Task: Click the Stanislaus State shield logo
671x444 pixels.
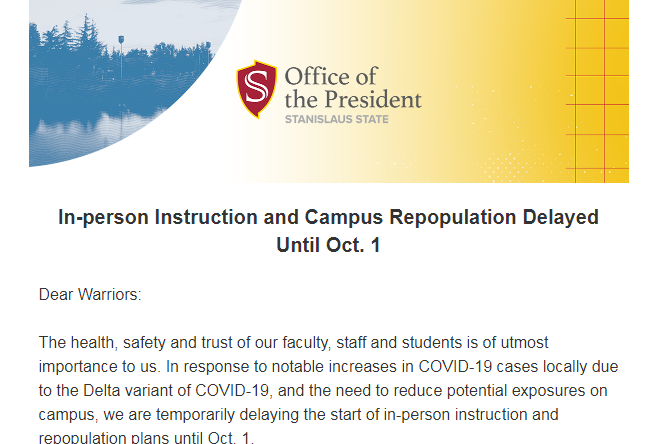Action: pos(256,89)
